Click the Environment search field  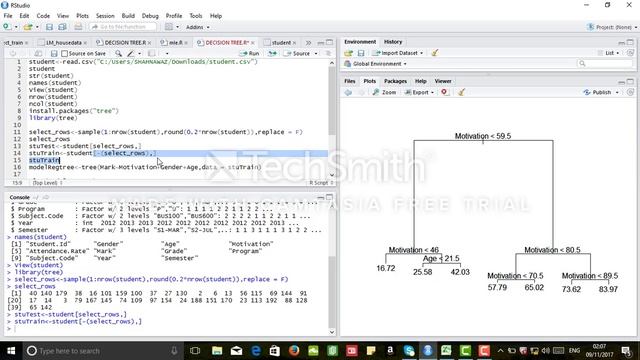click(x=605, y=64)
